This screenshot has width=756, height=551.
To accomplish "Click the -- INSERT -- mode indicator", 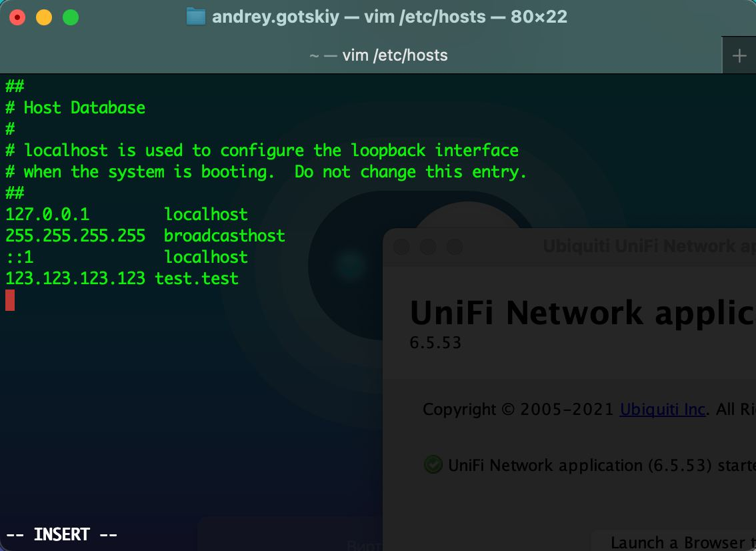I will [x=62, y=535].
